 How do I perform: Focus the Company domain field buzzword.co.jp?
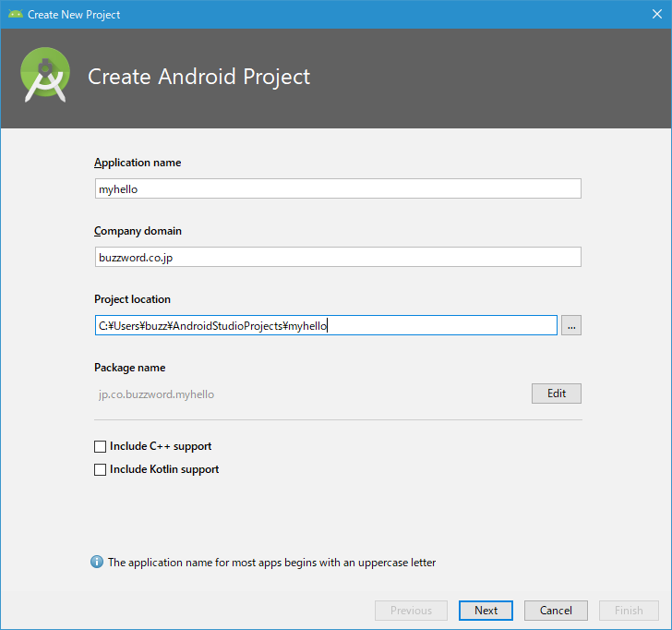tap(338, 257)
